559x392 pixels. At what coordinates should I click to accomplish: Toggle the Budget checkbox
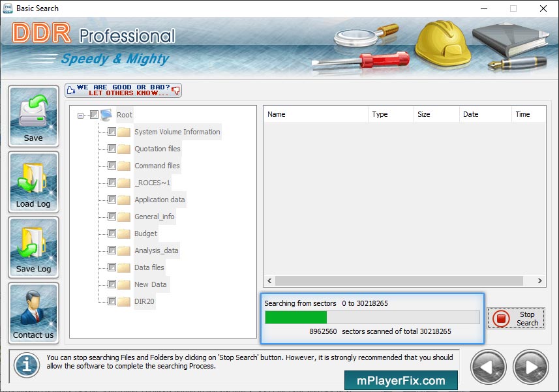tap(112, 234)
